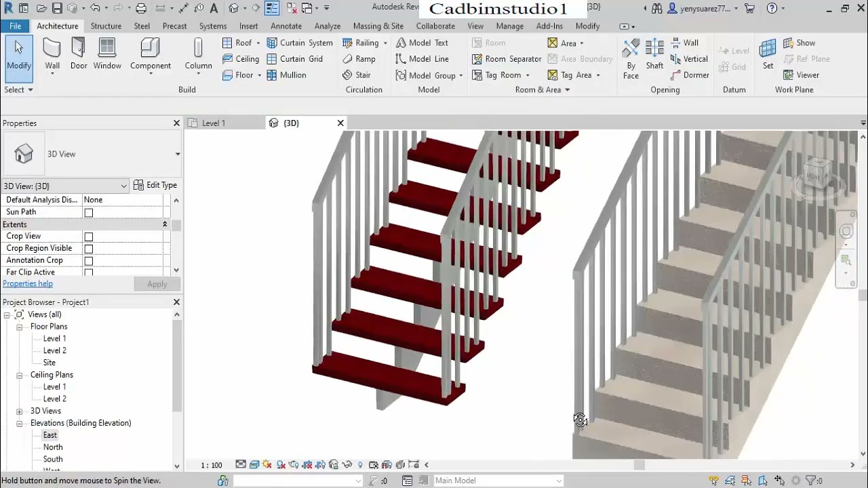868x488 pixels.
Task: Close the {3D} view tab
Action: coord(340,123)
